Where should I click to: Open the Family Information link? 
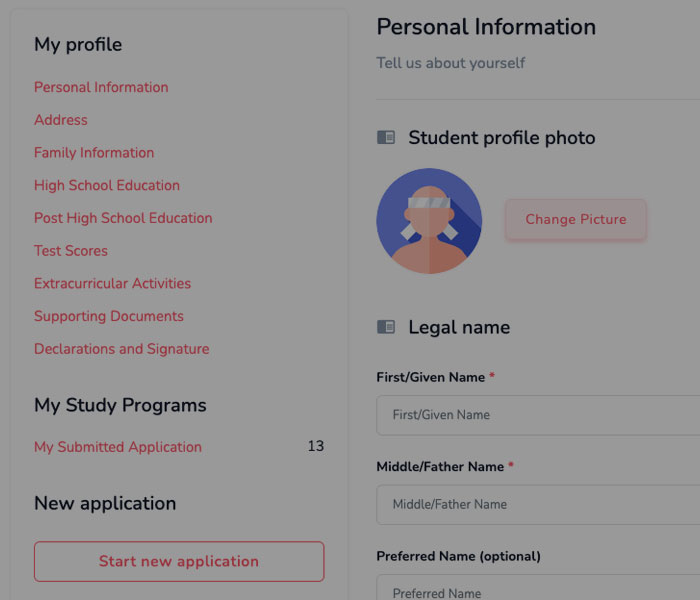94,153
